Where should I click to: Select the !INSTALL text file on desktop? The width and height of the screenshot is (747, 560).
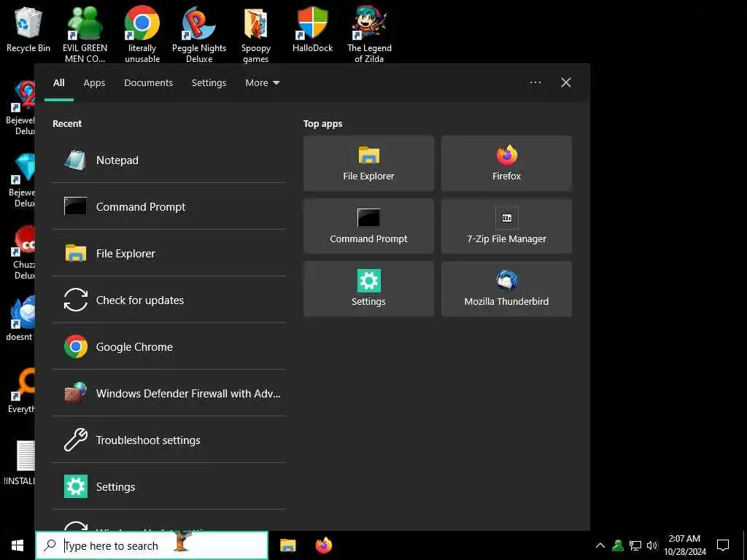pyautogui.click(x=19, y=462)
